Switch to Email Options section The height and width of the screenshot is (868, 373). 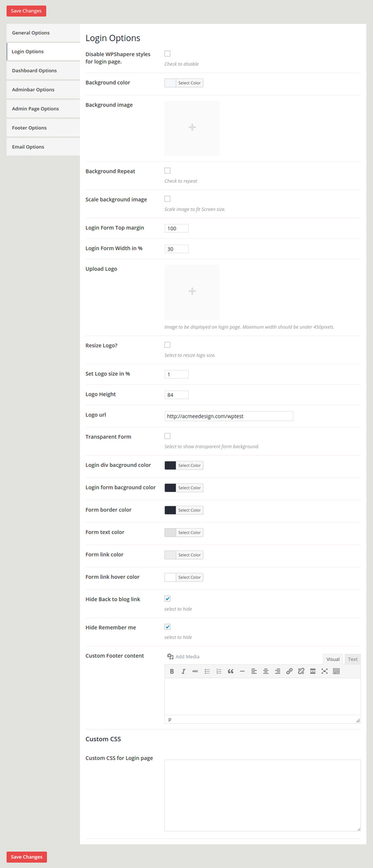[28, 147]
